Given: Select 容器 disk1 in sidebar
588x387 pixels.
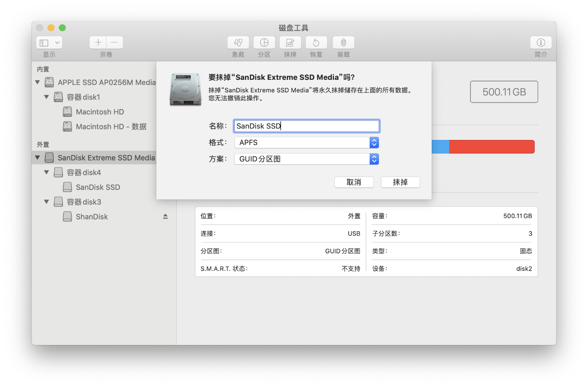Looking at the screenshot, I should click(x=84, y=97).
